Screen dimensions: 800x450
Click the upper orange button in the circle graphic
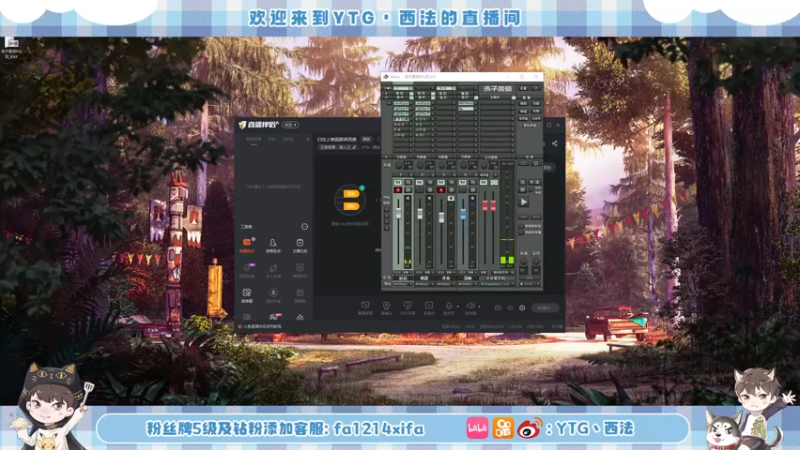coord(352,194)
